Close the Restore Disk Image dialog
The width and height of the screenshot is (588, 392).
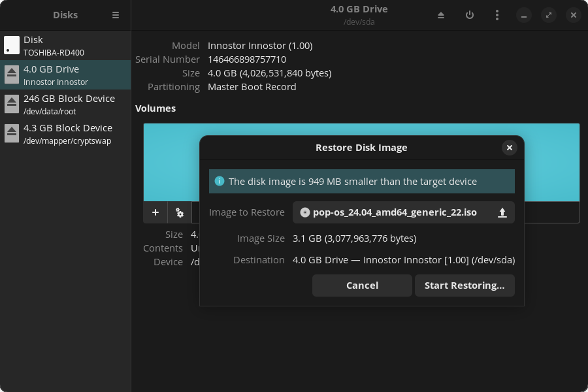(509, 148)
